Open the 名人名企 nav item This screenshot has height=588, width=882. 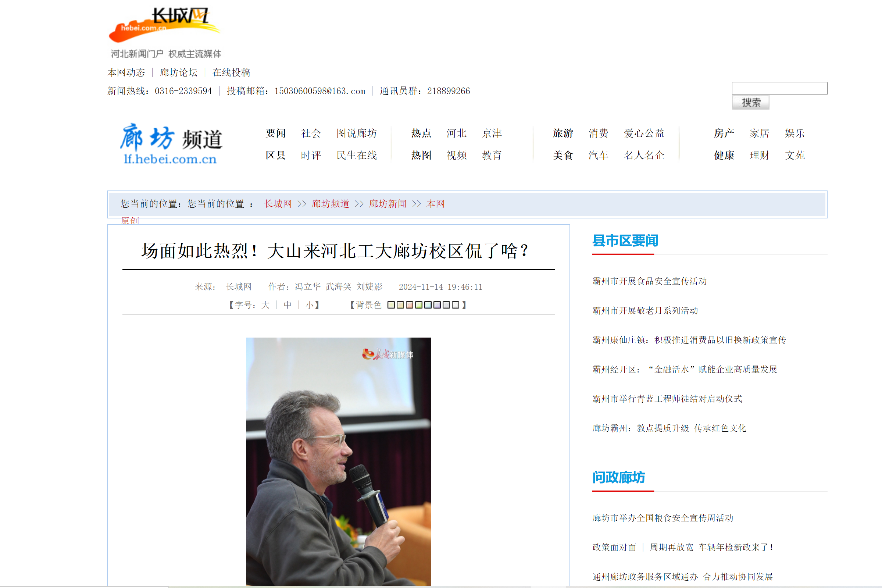click(x=644, y=155)
